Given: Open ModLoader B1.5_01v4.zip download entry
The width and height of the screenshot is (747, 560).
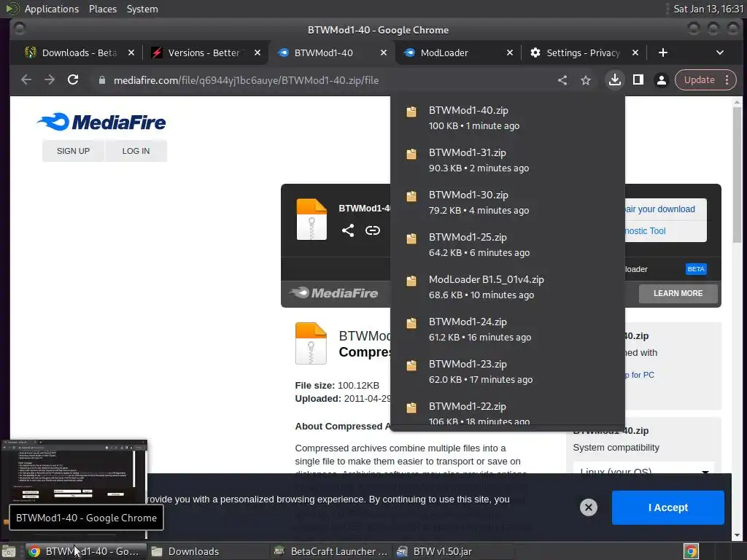Looking at the screenshot, I should coord(508,287).
